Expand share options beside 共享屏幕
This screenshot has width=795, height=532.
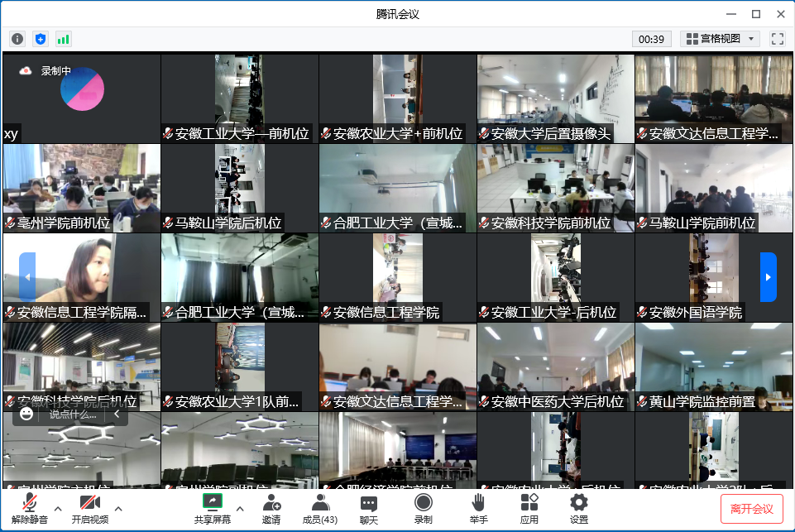240,508
